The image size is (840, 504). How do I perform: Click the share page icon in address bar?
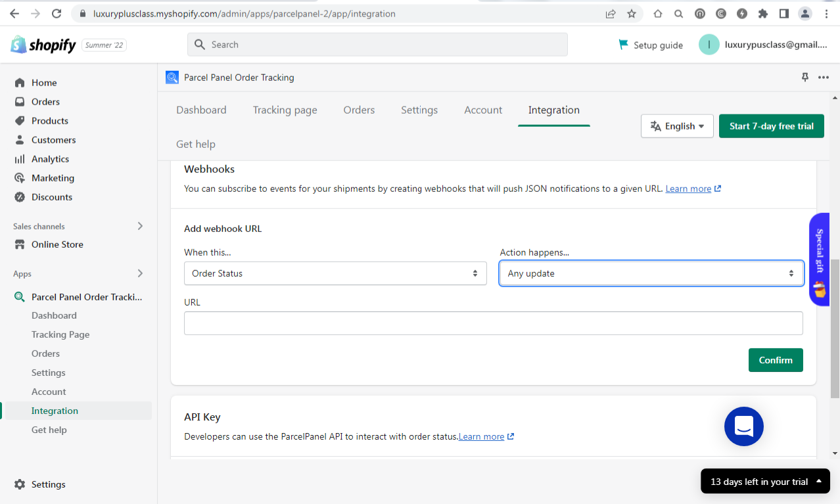pyautogui.click(x=611, y=13)
